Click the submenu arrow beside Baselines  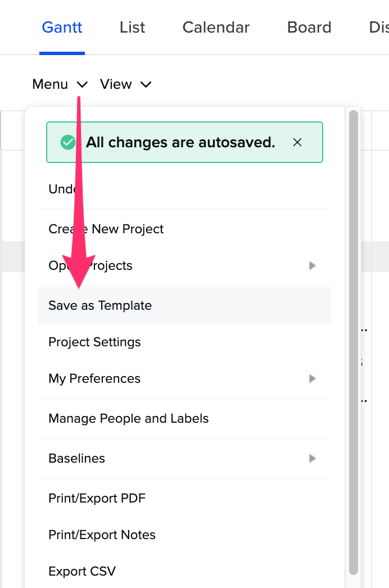pos(312,458)
